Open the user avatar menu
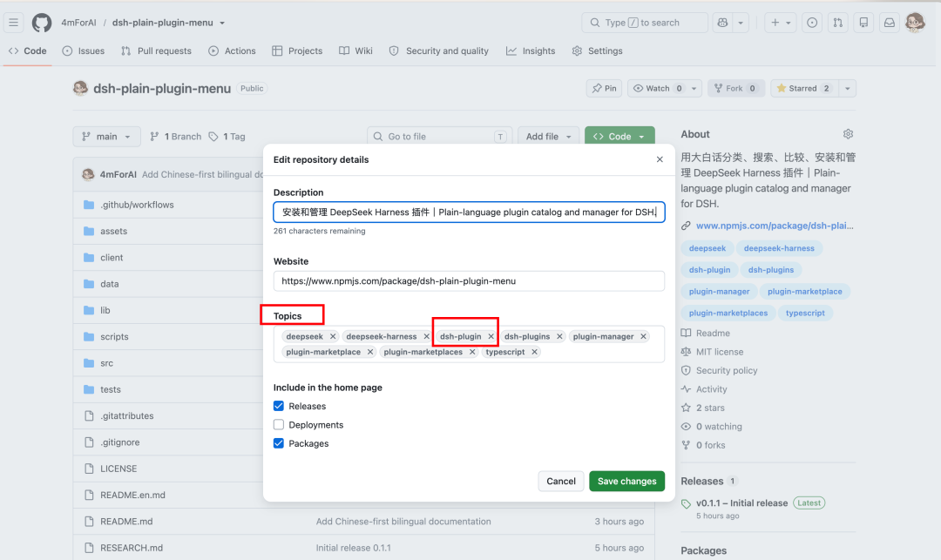This screenshot has height=560, width=941. [915, 23]
